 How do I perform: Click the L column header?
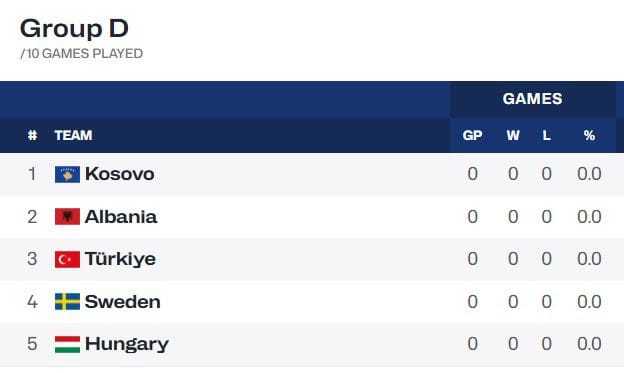pyautogui.click(x=546, y=135)
